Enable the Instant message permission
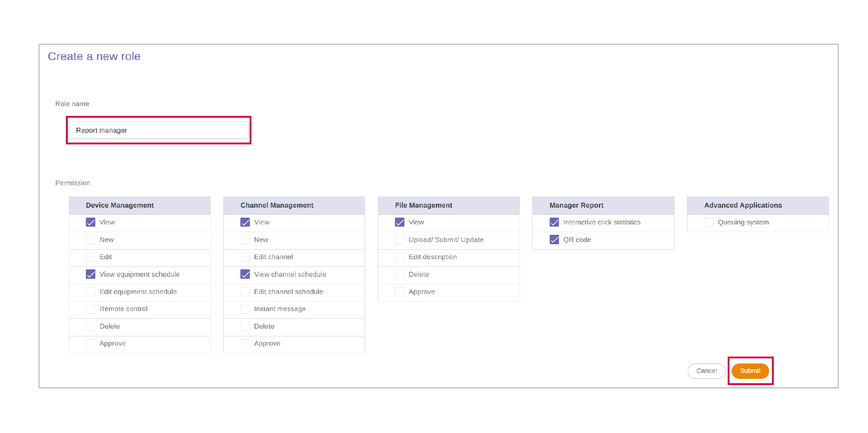The image size is (868, 433). 245,309
